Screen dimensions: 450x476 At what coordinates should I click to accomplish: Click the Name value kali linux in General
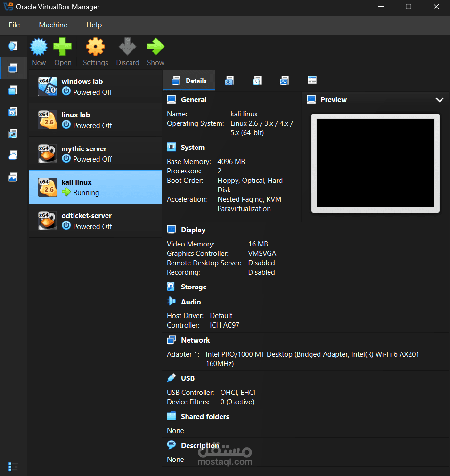[244, 114]
